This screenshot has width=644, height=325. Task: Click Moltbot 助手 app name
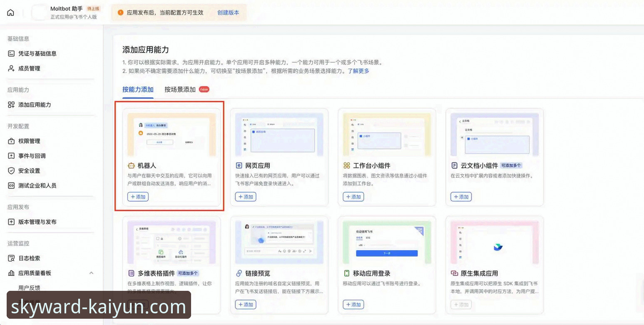point(67,9)
